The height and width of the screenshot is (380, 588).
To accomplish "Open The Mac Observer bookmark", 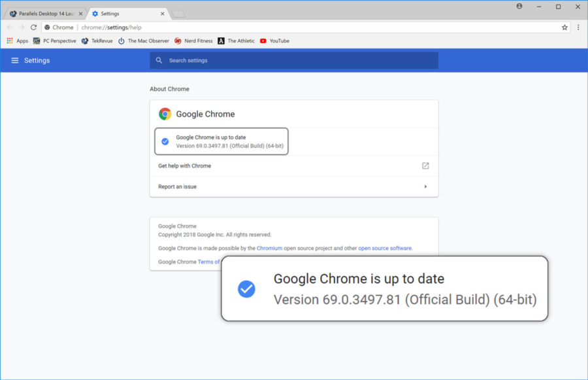I will click(144, 41).
